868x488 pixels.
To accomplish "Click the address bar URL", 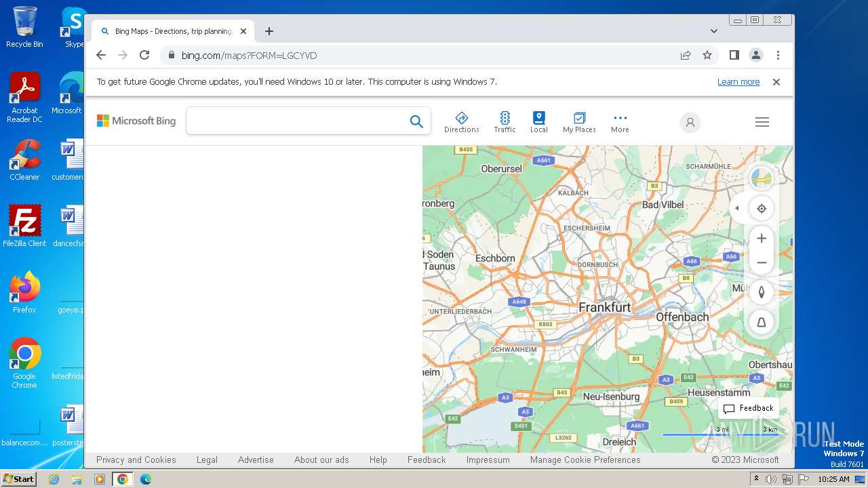I will pos(249,56).
